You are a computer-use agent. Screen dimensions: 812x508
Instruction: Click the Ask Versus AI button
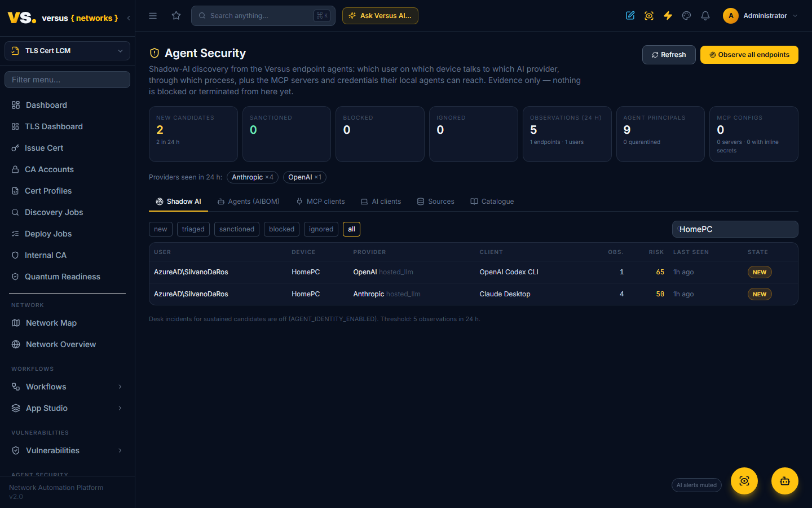click(380, 16)
